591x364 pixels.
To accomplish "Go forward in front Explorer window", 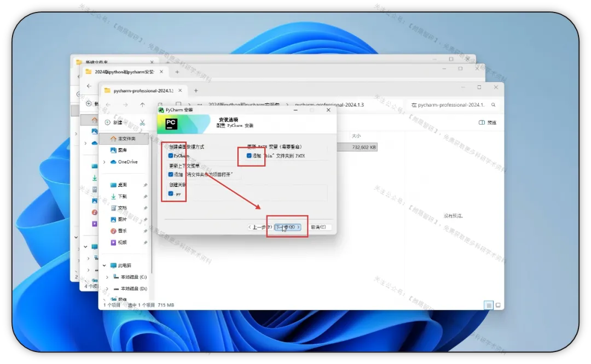I will (x=125, y=104).
